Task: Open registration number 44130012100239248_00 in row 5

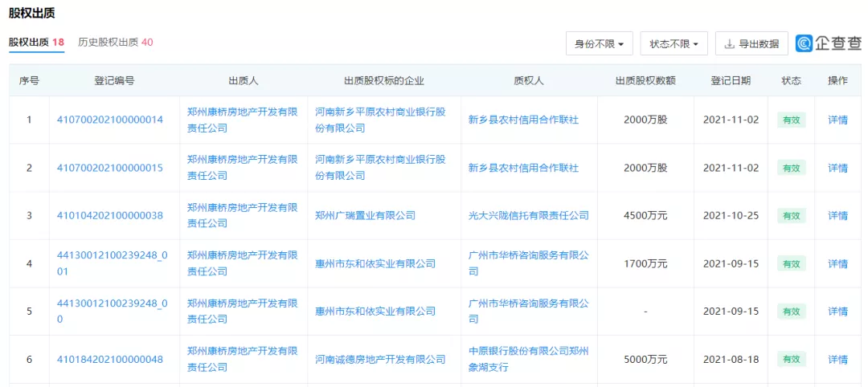Action: coord(113,312)
